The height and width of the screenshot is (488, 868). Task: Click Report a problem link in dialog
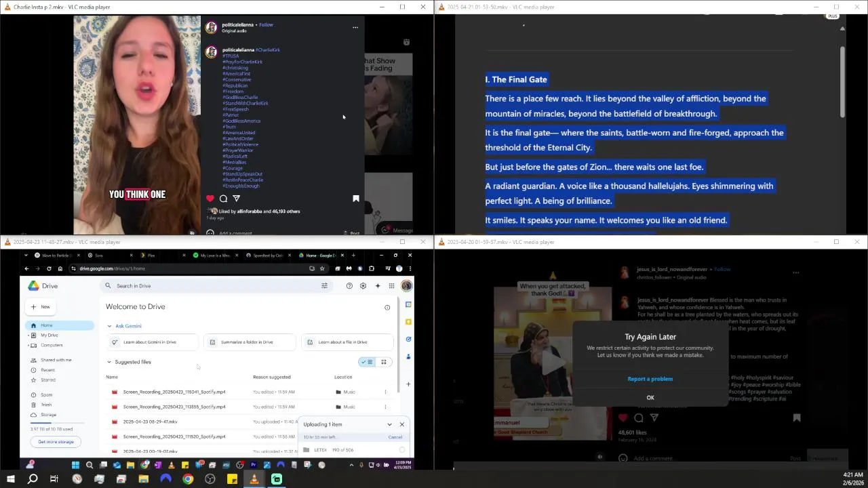click(650, 379)
